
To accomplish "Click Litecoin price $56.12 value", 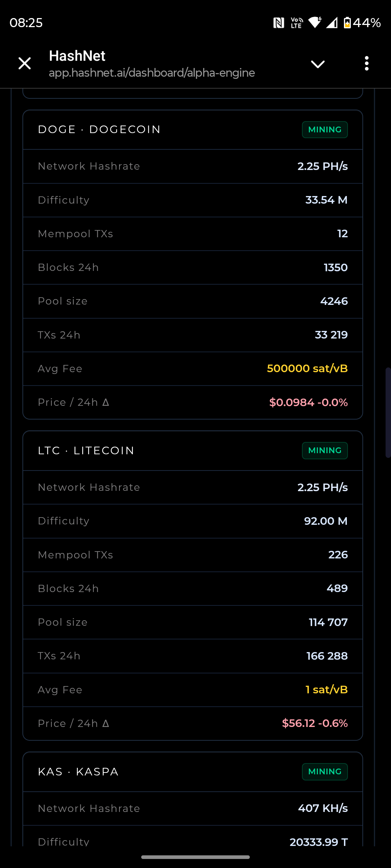I will pos(298,723).
